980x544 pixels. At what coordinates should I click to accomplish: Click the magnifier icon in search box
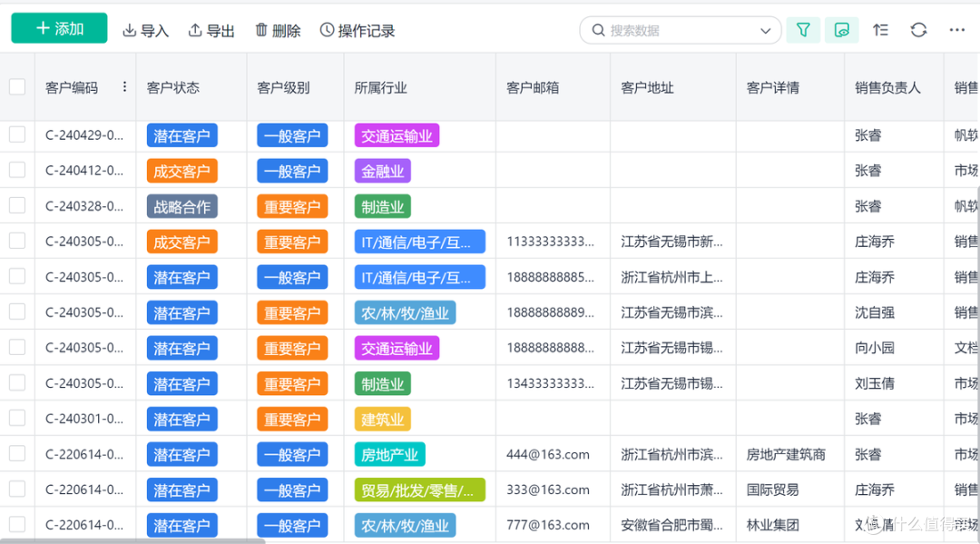coord(598,30)
